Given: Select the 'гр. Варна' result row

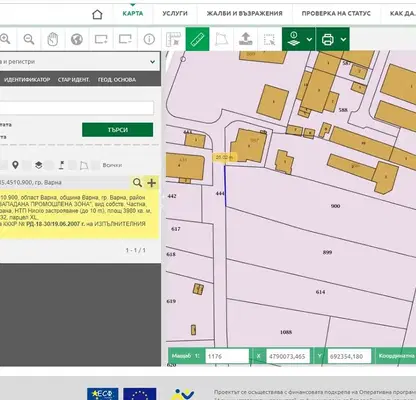Looking at the screenshot, I should click(65, 183).
